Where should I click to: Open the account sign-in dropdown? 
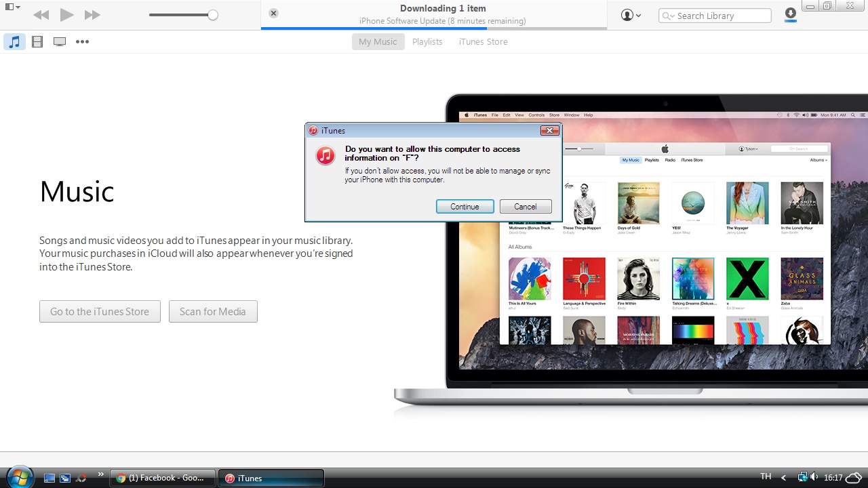pos(631,15)
